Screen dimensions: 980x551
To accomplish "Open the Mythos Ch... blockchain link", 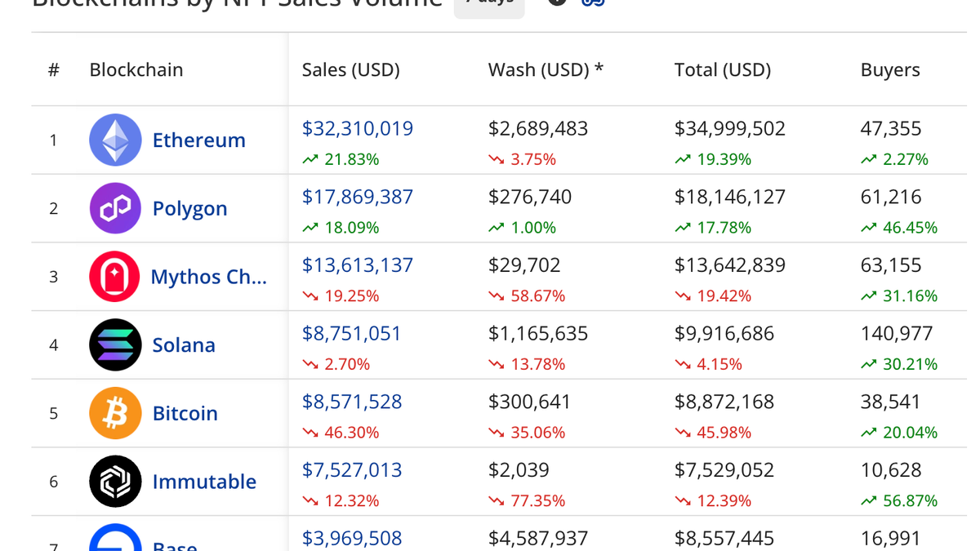I will click(x=208, y=277).
